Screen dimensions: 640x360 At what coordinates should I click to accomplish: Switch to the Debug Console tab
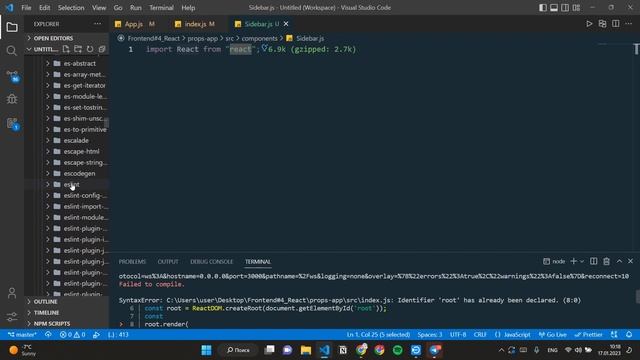(x=211, y=262)
